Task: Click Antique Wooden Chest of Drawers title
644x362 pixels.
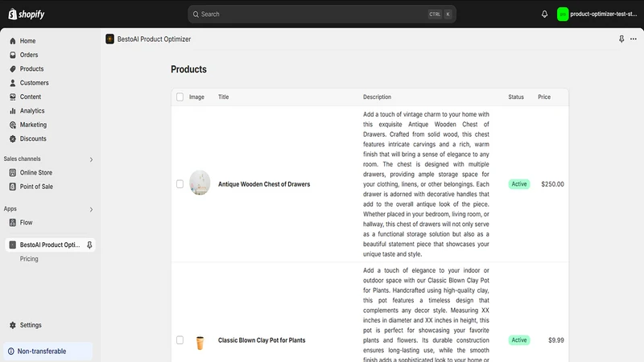Action: (x=264, y=184)
